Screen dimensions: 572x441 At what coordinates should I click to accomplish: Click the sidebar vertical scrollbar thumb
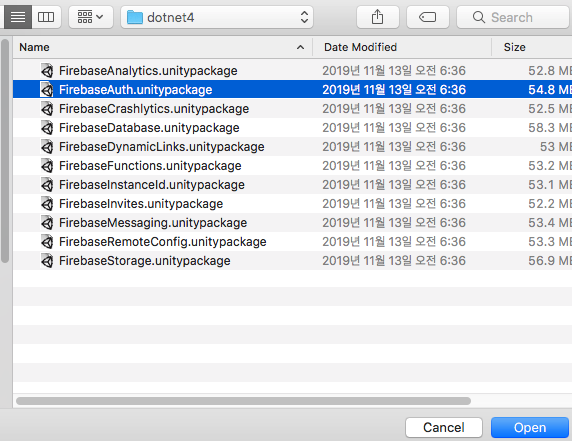click(x=5, y=151)
